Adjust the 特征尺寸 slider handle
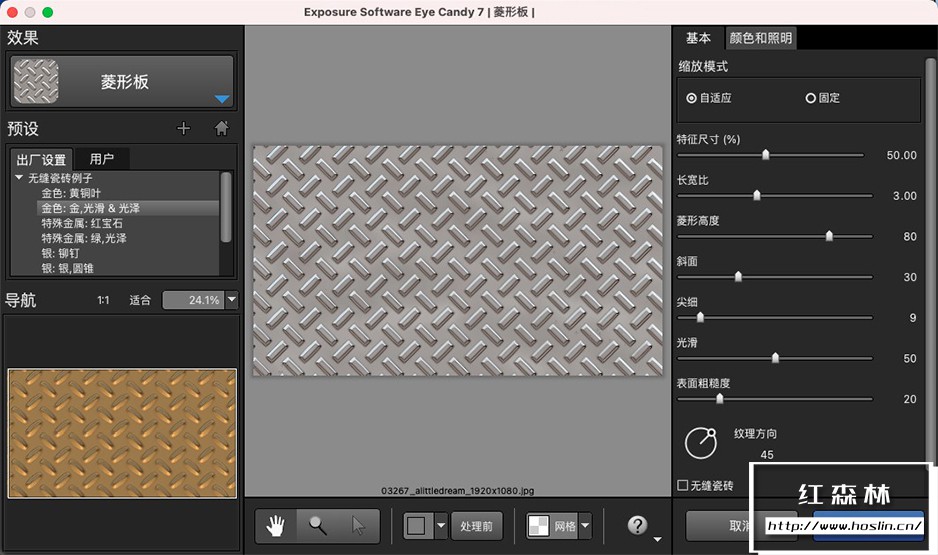Image resolution: width=938 pixels, height=555 pixels. tap(765, 155)
